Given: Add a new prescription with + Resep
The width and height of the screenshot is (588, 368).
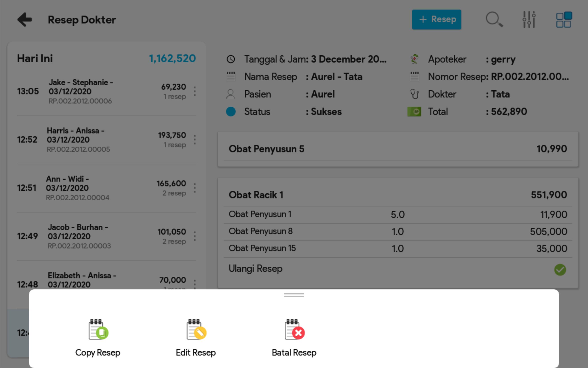Looking at the screenshot, I should tap(436, 19).
